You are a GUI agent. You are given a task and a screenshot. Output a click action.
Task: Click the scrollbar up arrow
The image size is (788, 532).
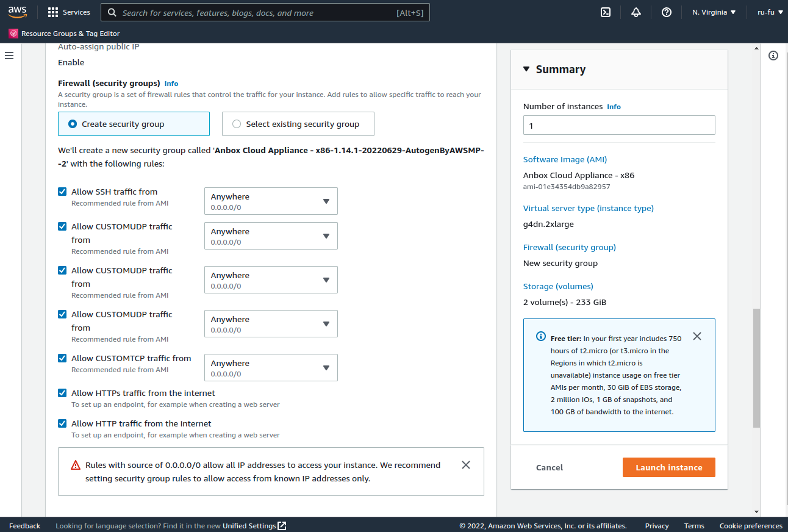pos(757,48)
